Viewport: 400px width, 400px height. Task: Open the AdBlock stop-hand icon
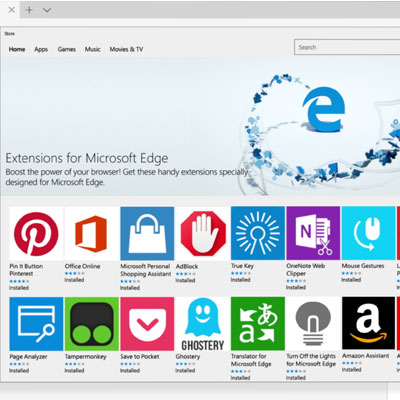point(202,233)
